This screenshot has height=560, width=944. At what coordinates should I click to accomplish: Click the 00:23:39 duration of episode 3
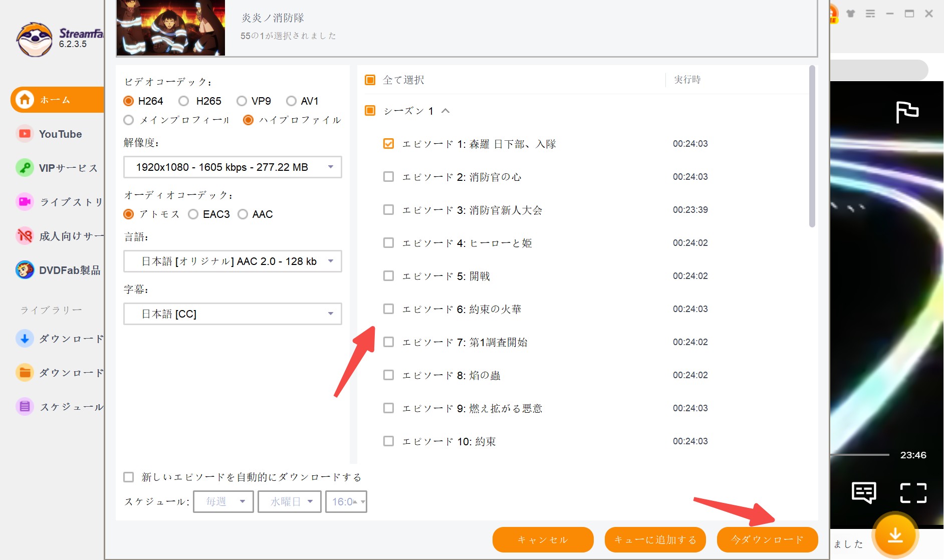(x=690, y=210)
